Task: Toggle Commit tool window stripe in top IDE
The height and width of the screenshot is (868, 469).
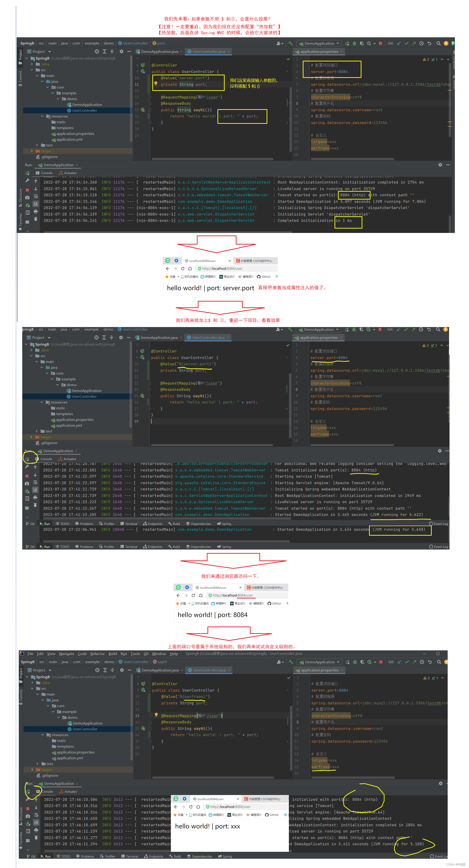Action: coord(20,78)
